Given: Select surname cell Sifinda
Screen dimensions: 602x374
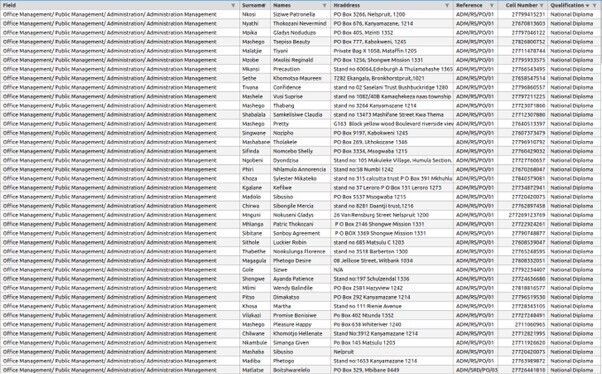Looking at the screenshot, I should point(255,151).
